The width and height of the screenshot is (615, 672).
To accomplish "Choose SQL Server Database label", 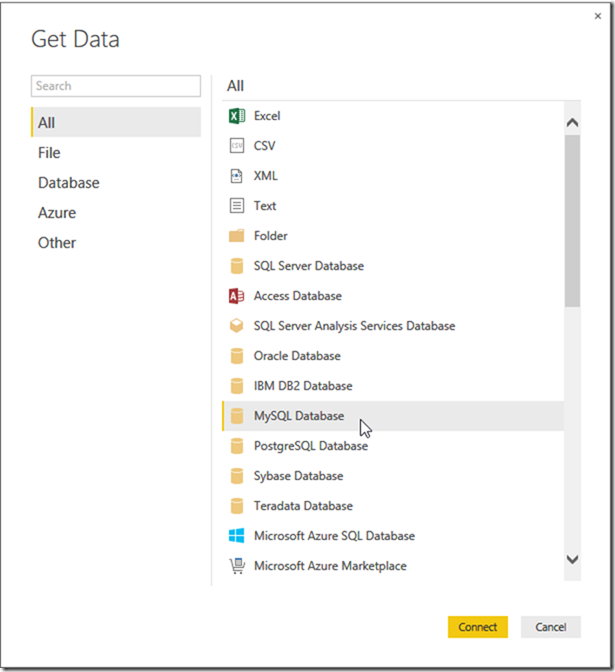I will pos(309,266).
